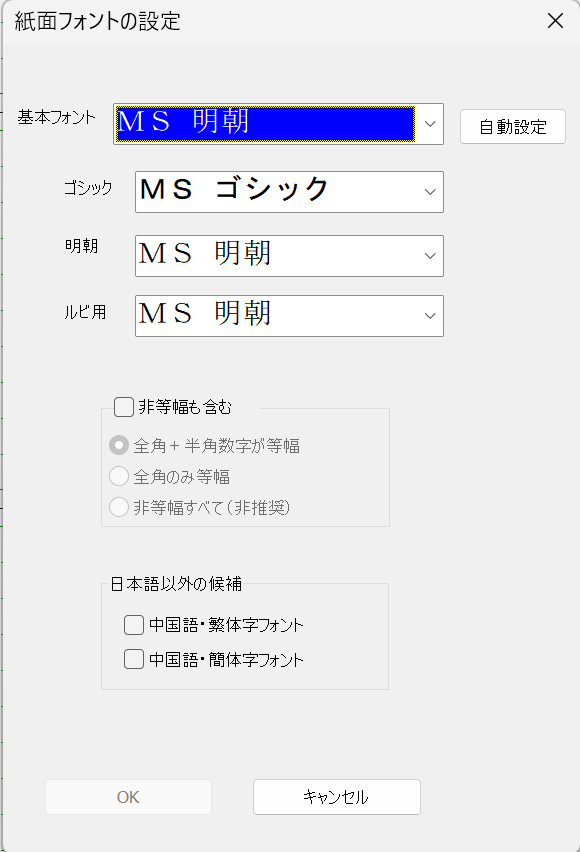Click the OK button
The image size is (580, 852).
(x=128, y=797)
